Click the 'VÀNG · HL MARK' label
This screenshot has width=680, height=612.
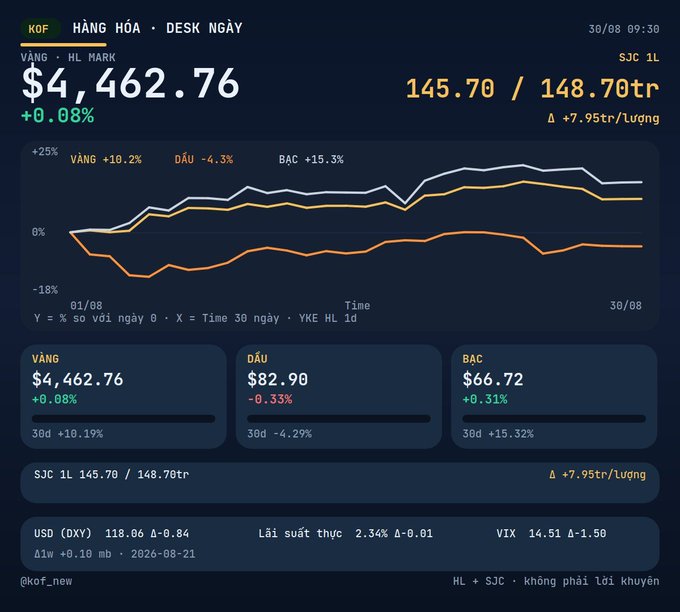click(x=68, y=57)
